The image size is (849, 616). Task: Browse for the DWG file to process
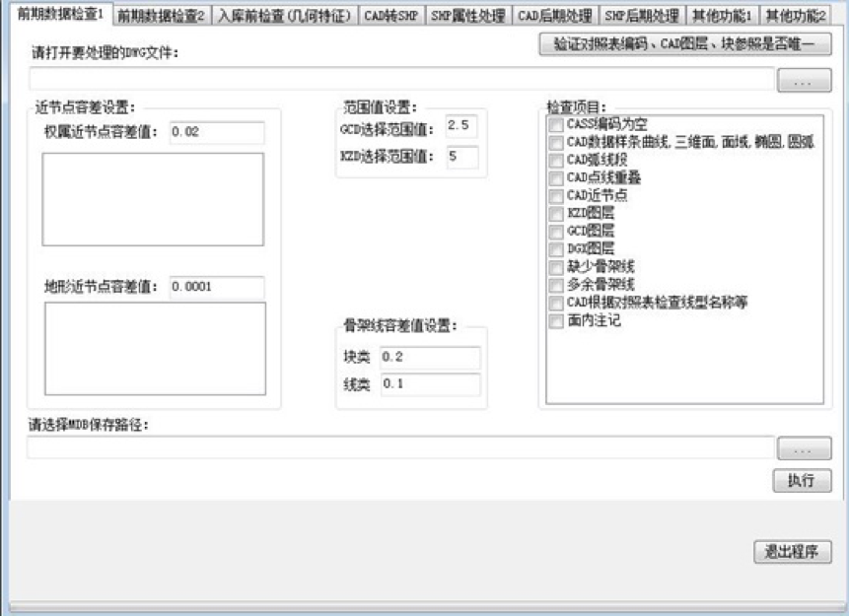tap(804, 82)
